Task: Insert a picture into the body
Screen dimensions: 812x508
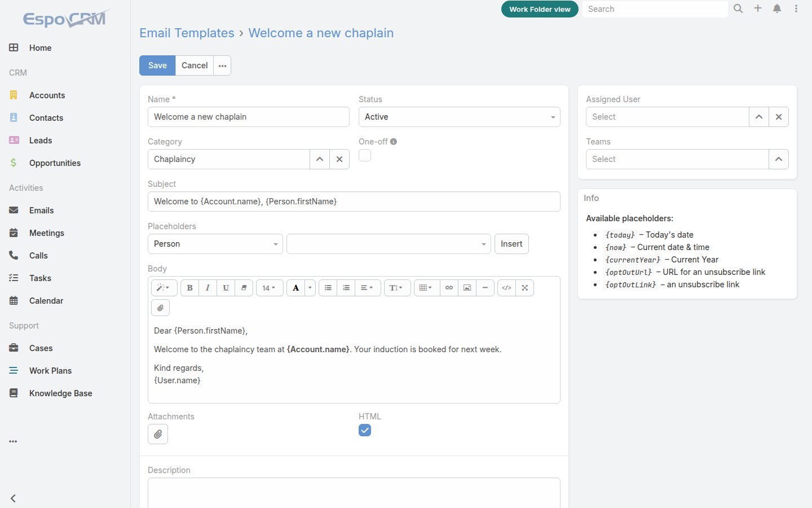Action: tap(467, 288)
